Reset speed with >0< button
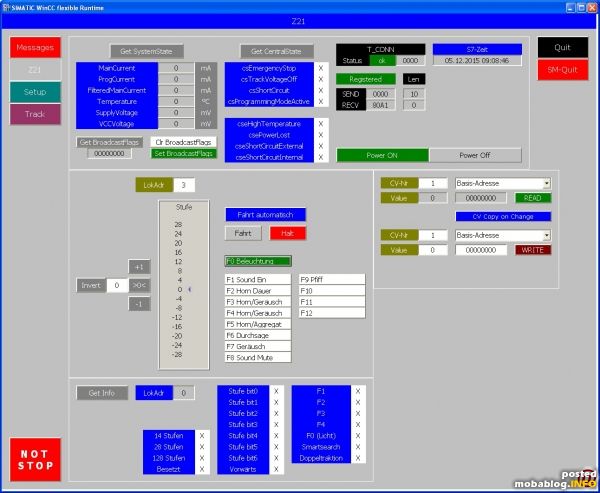Viewport: 600px width, 493px height. point(139,285)
